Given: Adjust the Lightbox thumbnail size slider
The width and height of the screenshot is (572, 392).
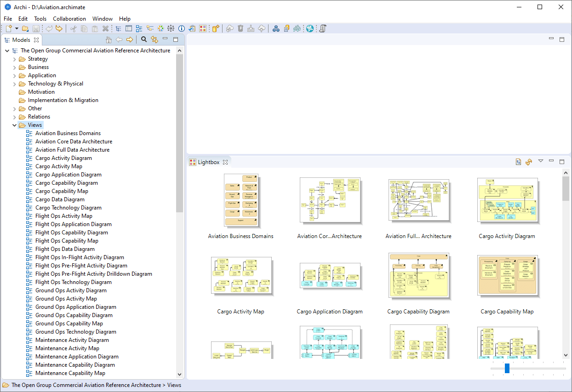Looking at the screenshot, I should pyautogui.click(x=507, y=368).
